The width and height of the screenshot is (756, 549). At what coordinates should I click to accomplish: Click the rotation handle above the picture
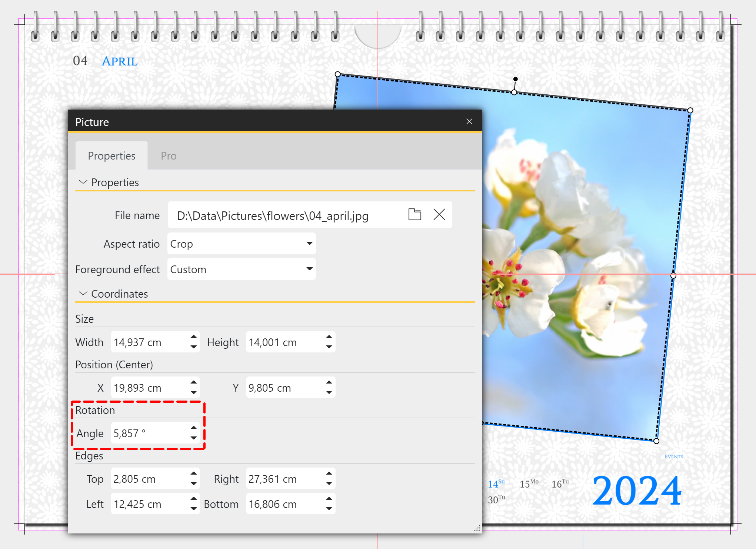coord(515,79)
